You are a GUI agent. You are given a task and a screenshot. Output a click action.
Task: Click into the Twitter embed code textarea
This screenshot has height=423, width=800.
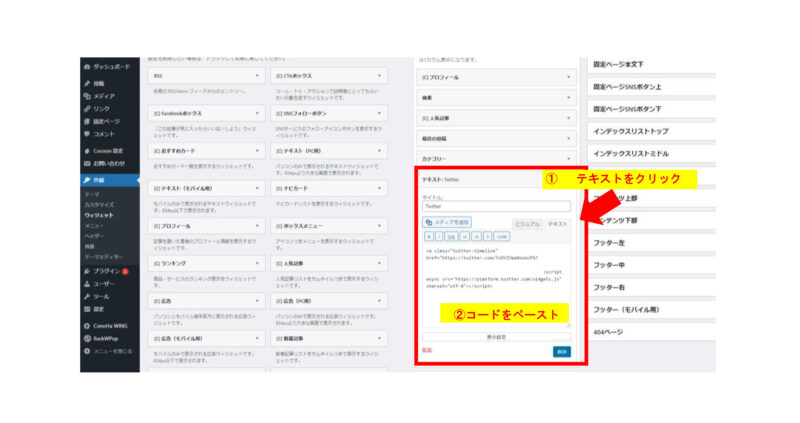coord(496,286)
